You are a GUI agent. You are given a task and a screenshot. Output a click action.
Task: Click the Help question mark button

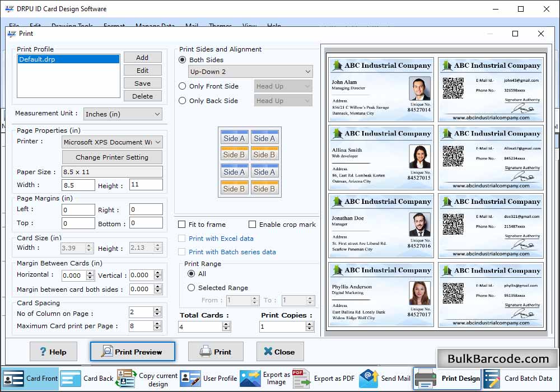point(53,352)
